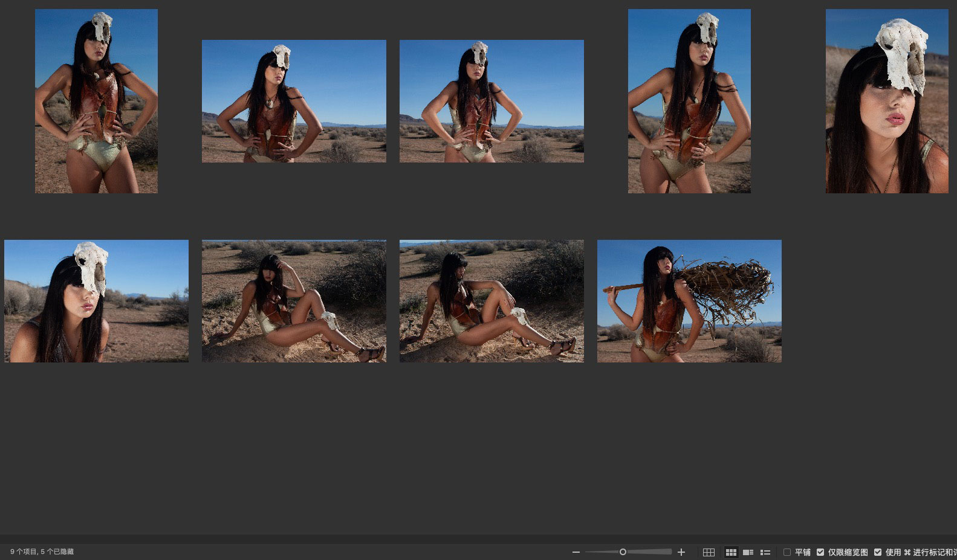Viewport: 957px width, 560px height.
Task: Select the landscape close-up skull photo
Action: 96,301
